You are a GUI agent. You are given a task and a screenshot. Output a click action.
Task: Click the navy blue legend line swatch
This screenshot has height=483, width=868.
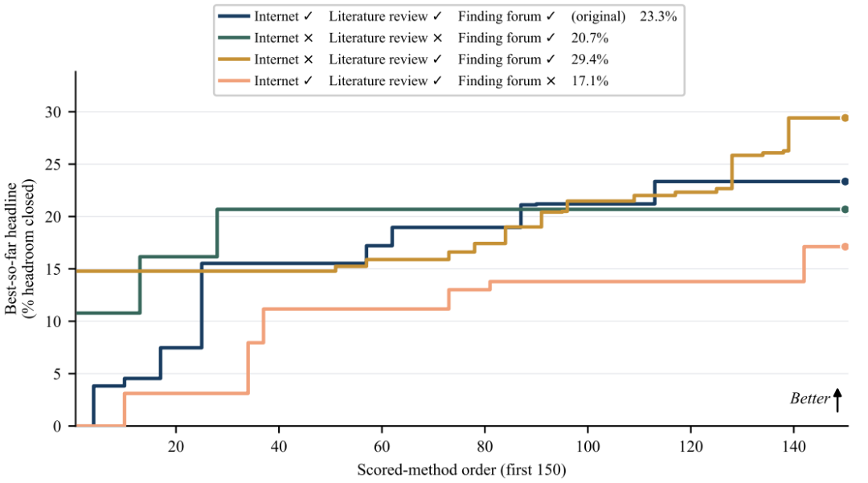[x=233, y=17]
